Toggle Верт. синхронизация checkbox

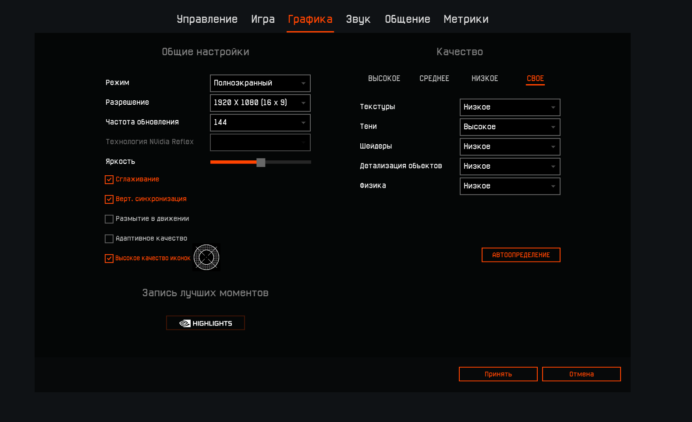pos(109,199)
